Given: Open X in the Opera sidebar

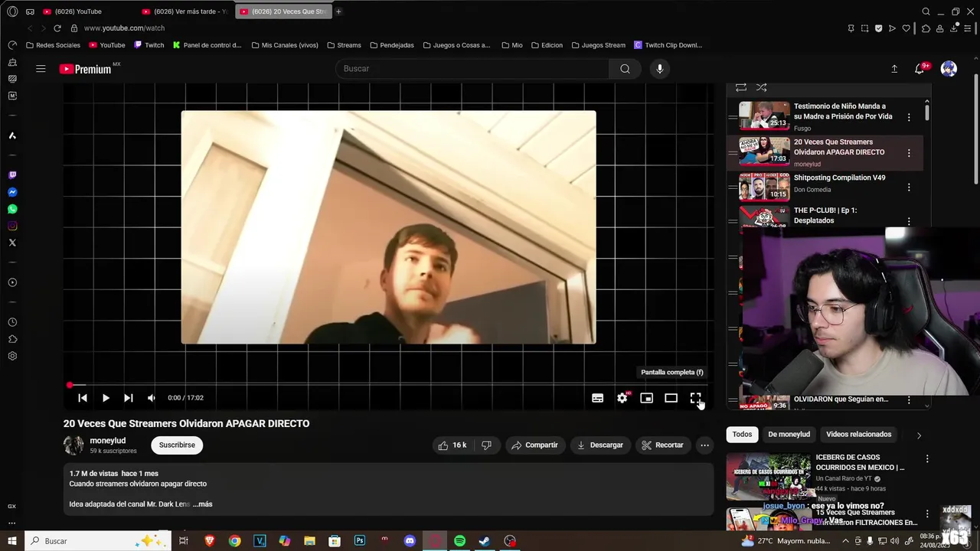Looking at the screenshot, I should (x=12, y=243).
